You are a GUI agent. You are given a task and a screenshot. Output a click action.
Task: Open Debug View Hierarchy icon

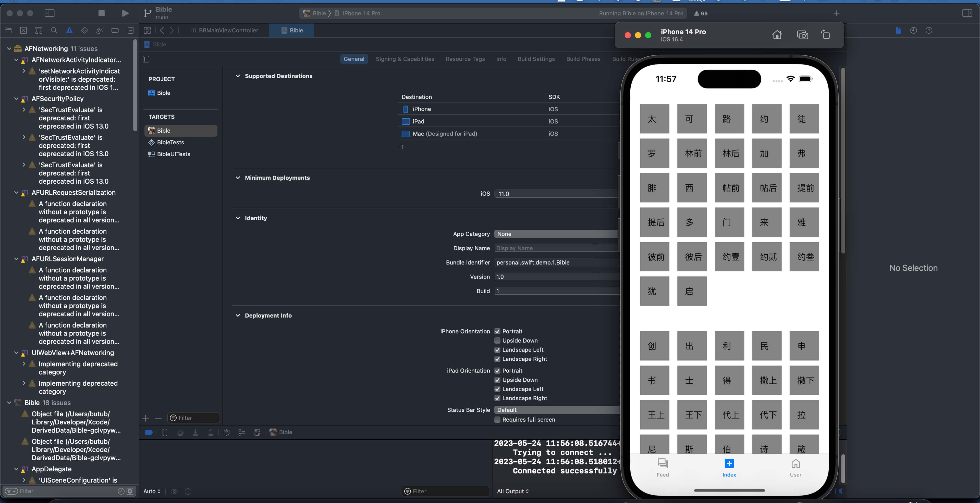click(227, 432)
